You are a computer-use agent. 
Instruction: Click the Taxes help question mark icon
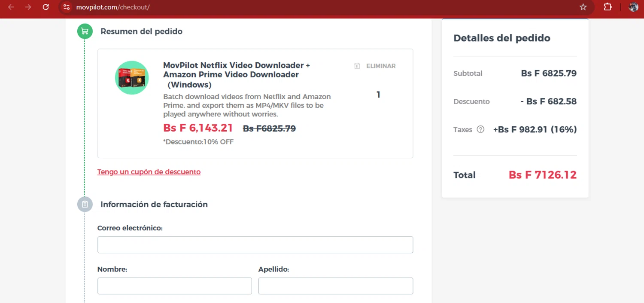[x=480, y=129]
